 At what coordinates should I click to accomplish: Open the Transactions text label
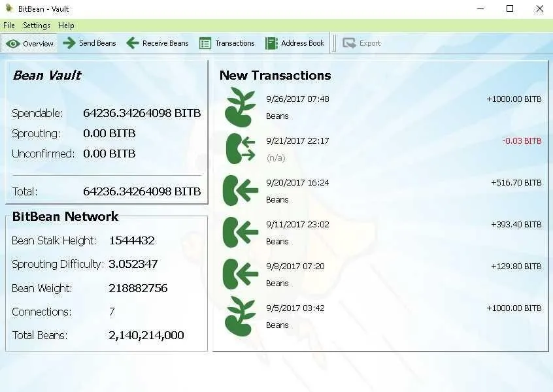pos(235,43)
